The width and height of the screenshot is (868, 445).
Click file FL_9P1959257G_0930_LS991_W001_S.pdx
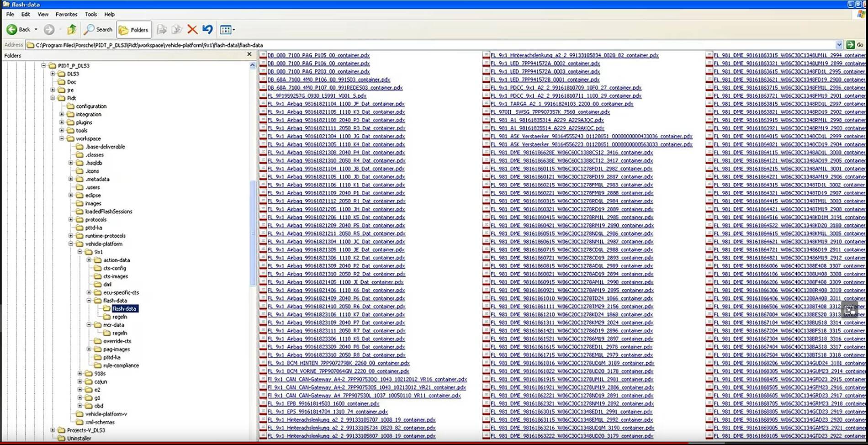tap(317, 96)
